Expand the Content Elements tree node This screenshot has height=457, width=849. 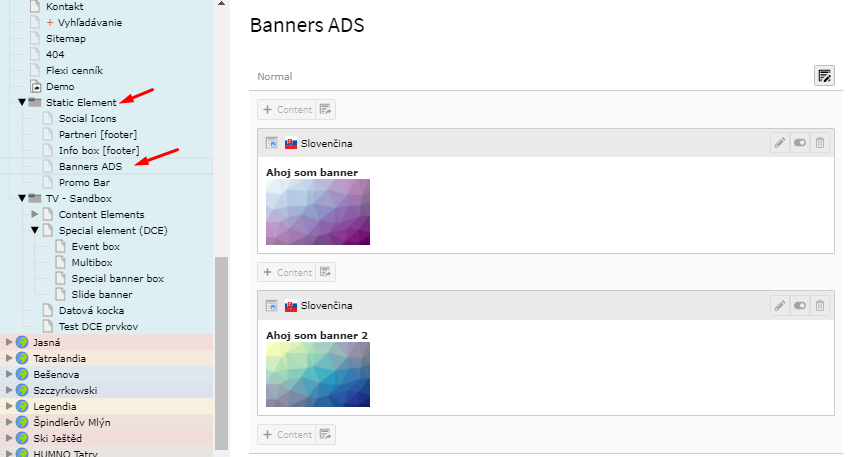pos(35,214)
